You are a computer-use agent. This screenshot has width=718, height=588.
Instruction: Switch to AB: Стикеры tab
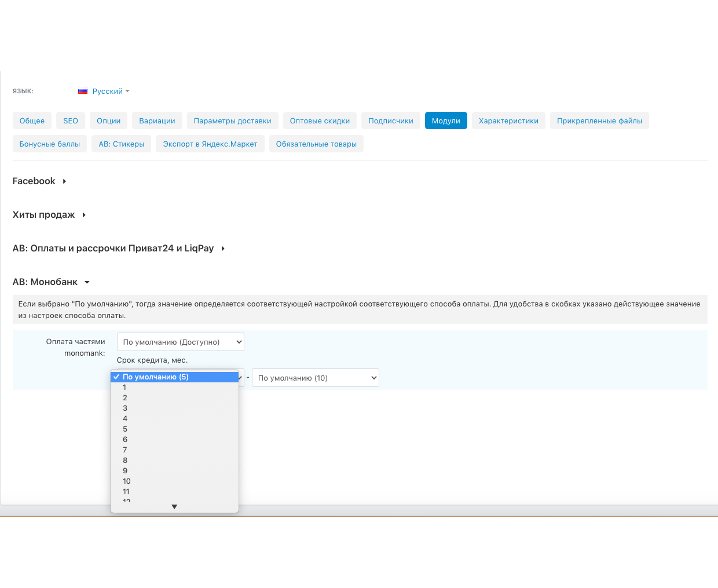(x=121, y=144)
